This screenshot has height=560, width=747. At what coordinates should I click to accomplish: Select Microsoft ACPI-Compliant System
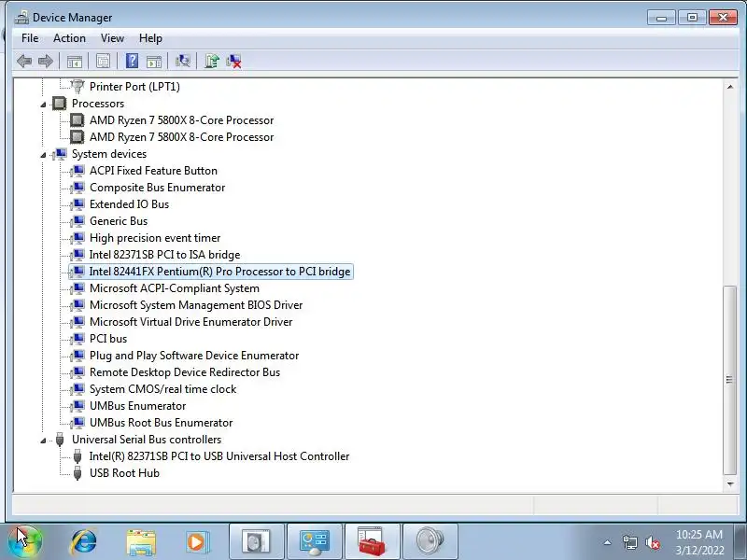pyautogui.click(x=175, y=288)
